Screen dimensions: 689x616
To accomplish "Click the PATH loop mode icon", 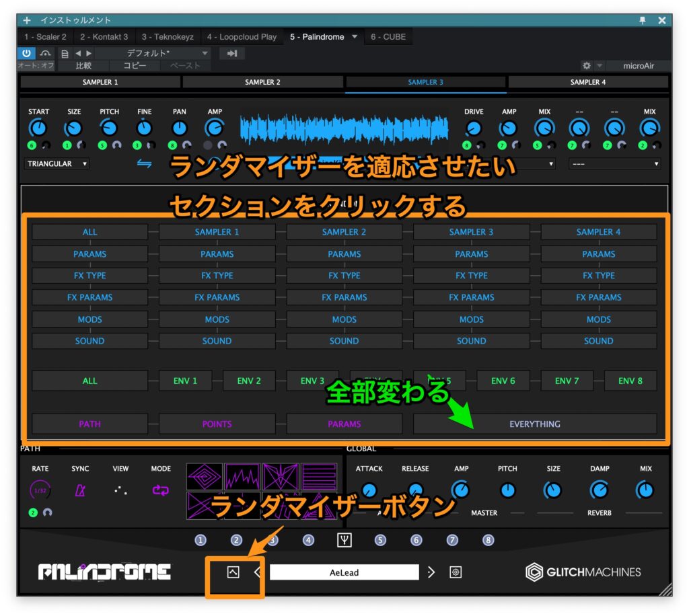I will pos(161,491).
